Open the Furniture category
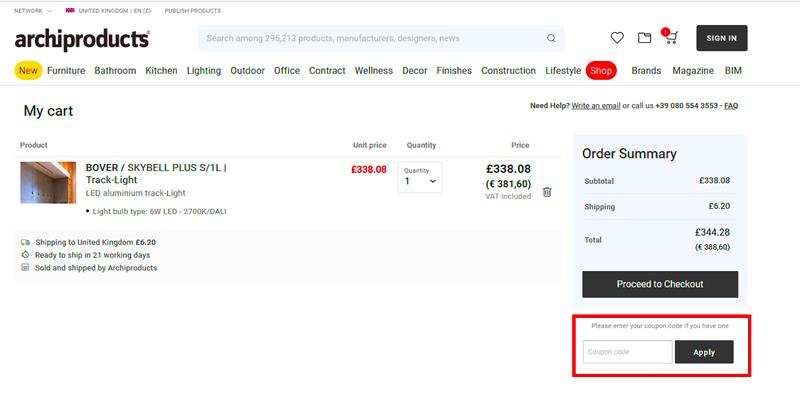This screenshot has width=800, height=399. (66, 71)
